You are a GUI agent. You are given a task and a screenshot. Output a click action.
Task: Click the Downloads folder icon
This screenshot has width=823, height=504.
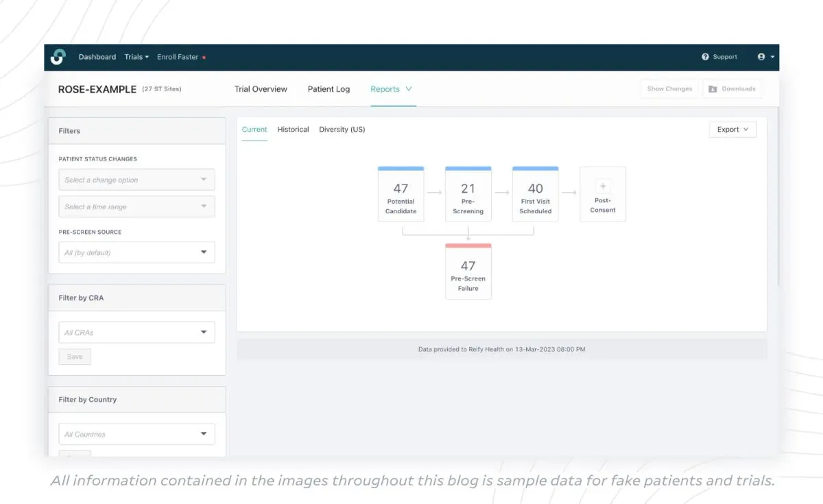713,88
